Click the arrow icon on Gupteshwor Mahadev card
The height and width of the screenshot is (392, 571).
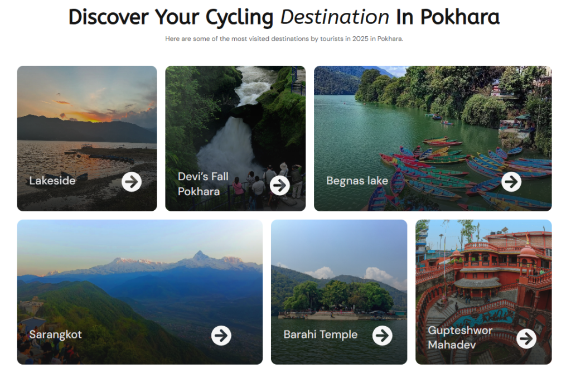pyautogui.click(x=527, y=338)
